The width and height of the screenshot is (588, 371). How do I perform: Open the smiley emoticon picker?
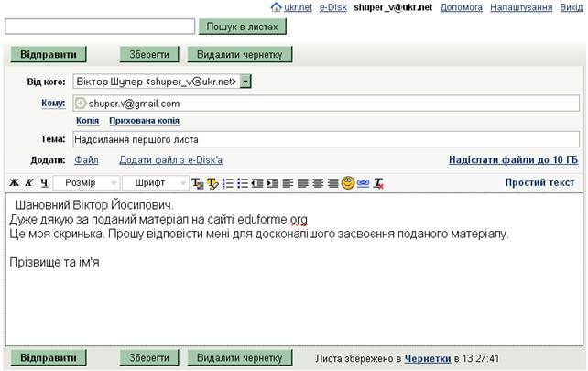click(348, 182)
